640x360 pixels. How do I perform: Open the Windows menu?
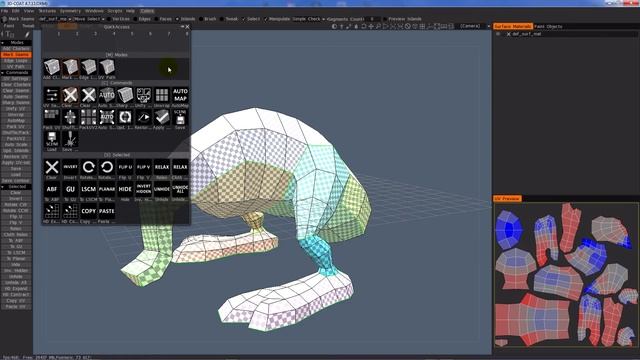pyautogui.click(x=94, y=11)
